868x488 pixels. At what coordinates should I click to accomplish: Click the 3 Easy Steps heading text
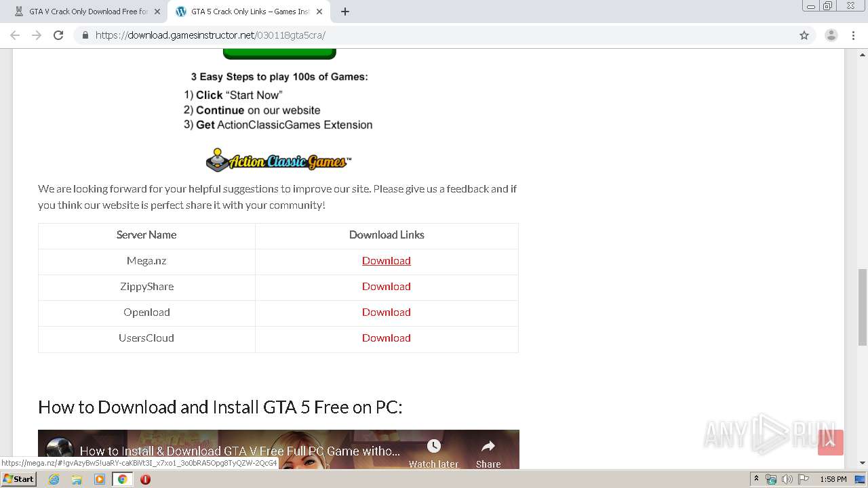279,77
